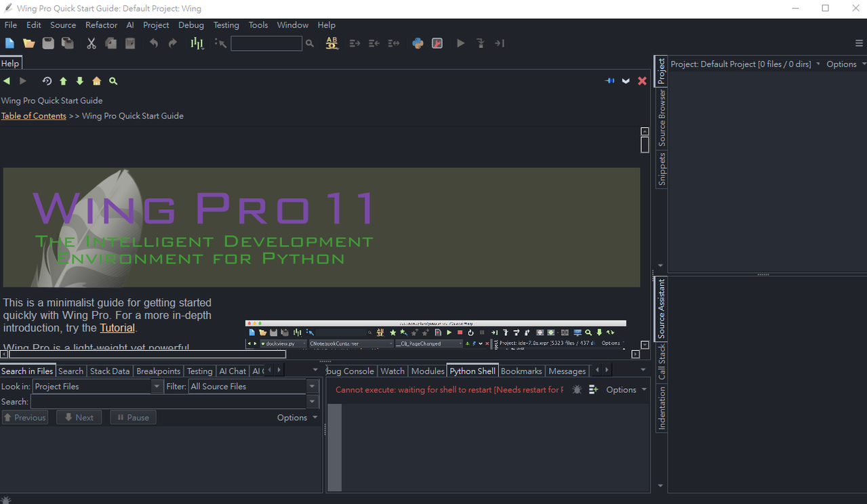Click the green Start Debug play icon
Screen dimensions: 867x504
tap(460, 43)
